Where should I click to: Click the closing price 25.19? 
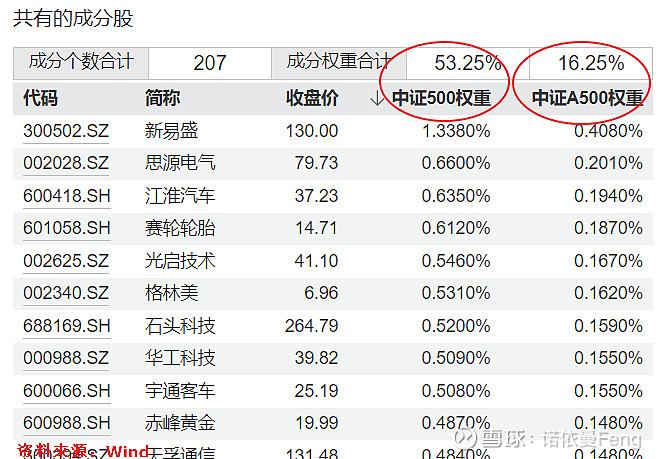(x=316, y=390)
